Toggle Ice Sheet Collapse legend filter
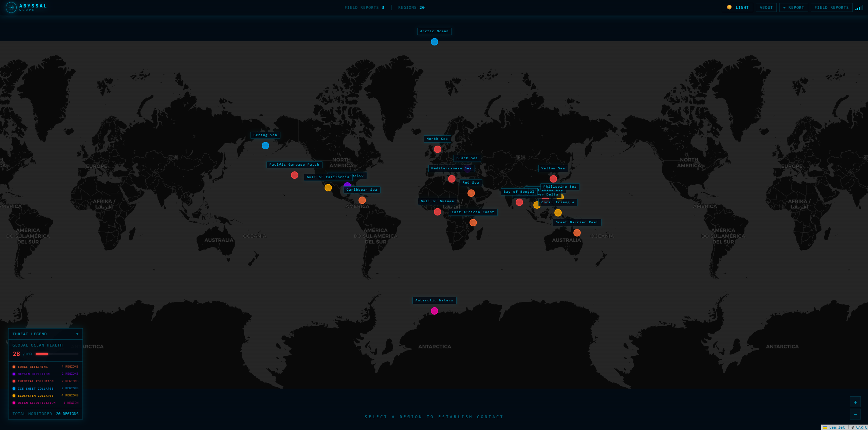868x430 pixels. pyautogui.click(x=35, y=389)
